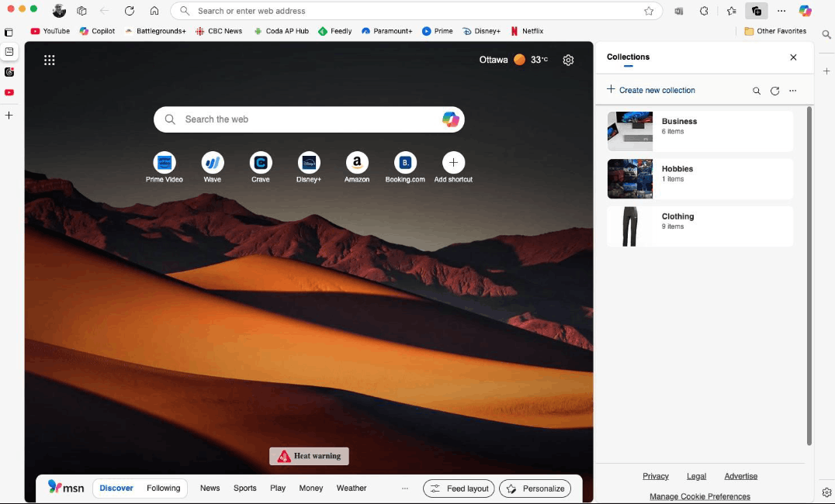Open the Favorites star-list icon
The image size is (835, 504).
[731, 11]
